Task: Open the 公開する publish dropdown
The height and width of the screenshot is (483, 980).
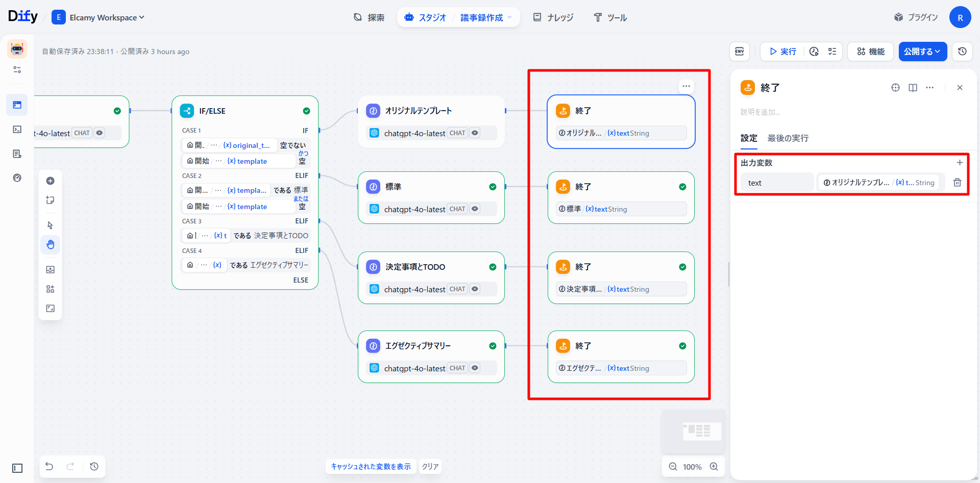Action: (x=922, y=52)
